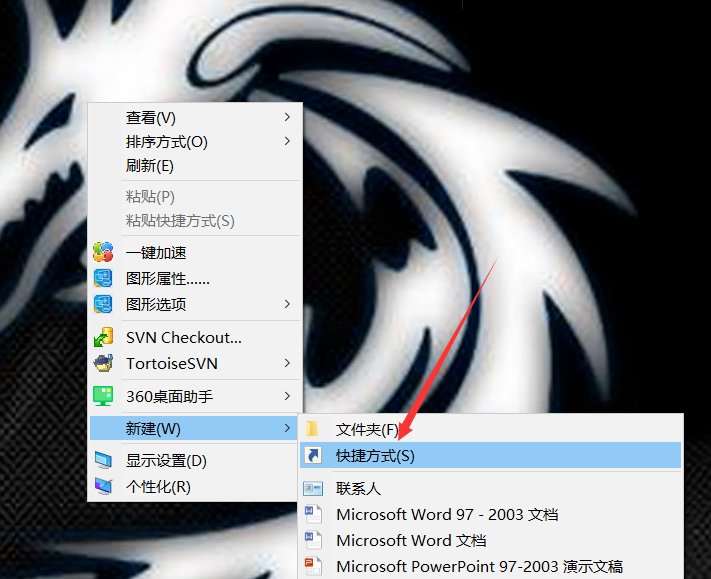This screenshot has height=579, width=711.
Task: Select the 一键加速 menu text
Action: point(156,253)
